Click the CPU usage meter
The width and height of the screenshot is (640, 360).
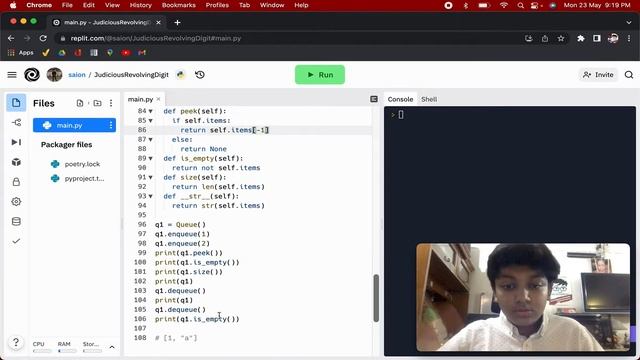point(42,347)
